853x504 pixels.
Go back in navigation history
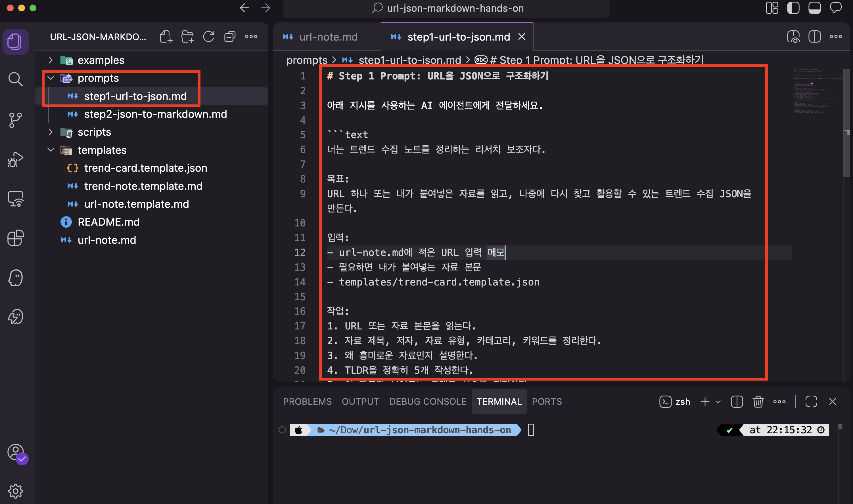click(x=244, y=8)
